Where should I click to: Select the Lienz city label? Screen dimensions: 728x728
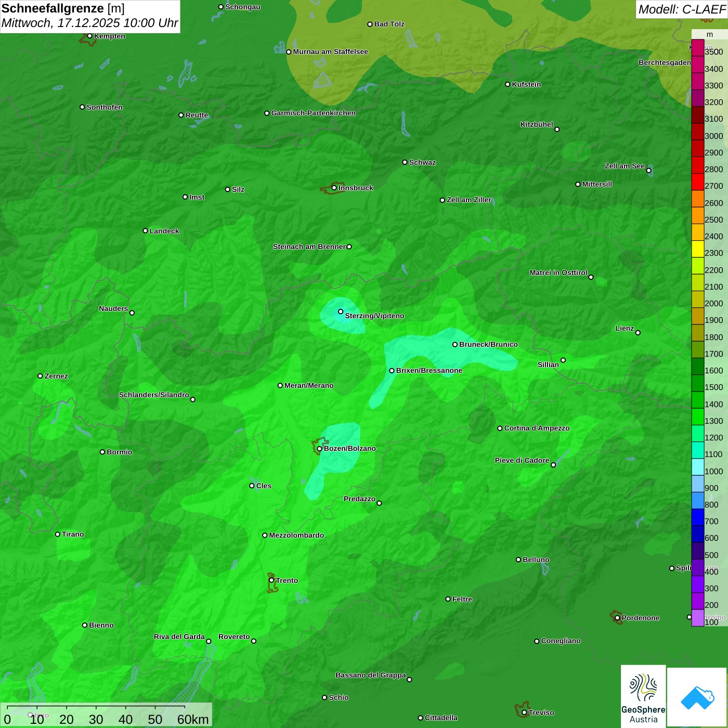pyautogui.click(x=625, y=328)
